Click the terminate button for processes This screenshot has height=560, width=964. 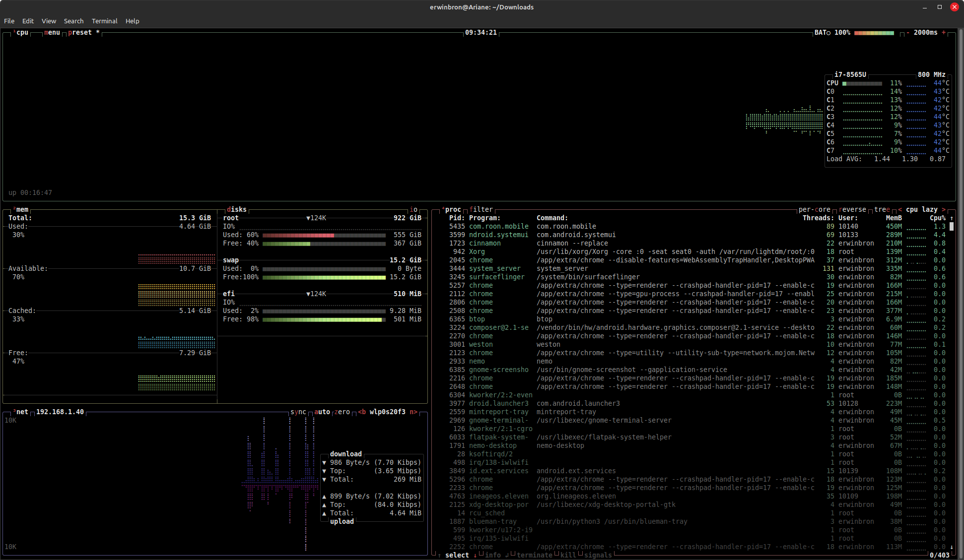tap(534, 555)
